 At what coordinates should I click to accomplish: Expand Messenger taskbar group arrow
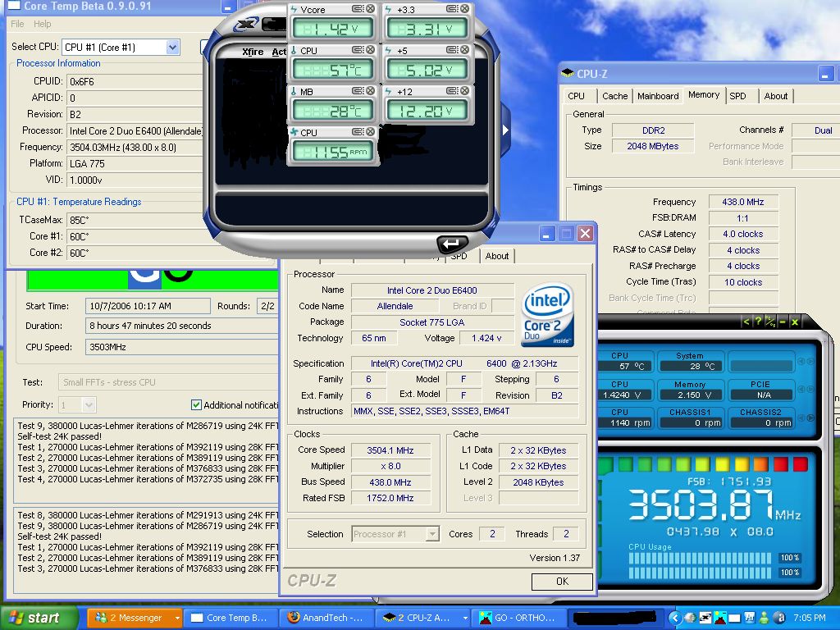pyautogui.click(x=177, y=618)
